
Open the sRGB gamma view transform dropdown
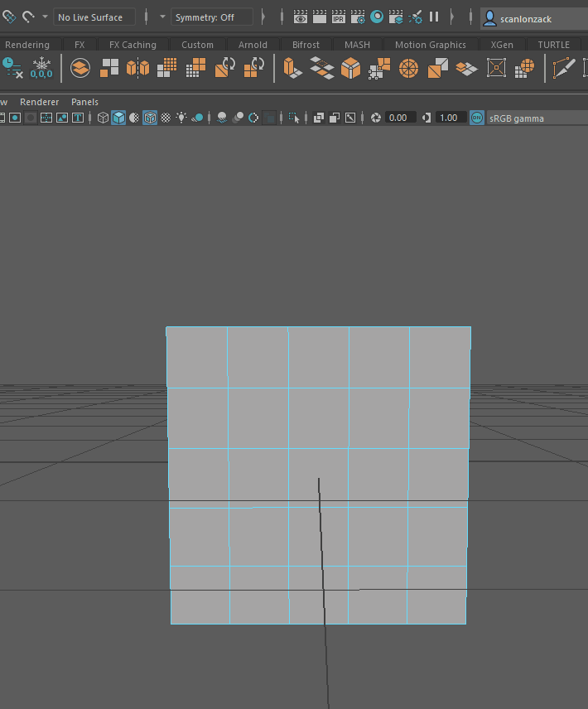pyautogui.click(x=537, y=118)
